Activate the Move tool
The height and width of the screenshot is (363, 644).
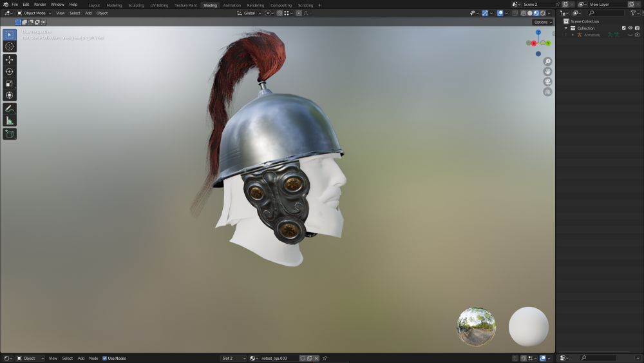(10, 60)
